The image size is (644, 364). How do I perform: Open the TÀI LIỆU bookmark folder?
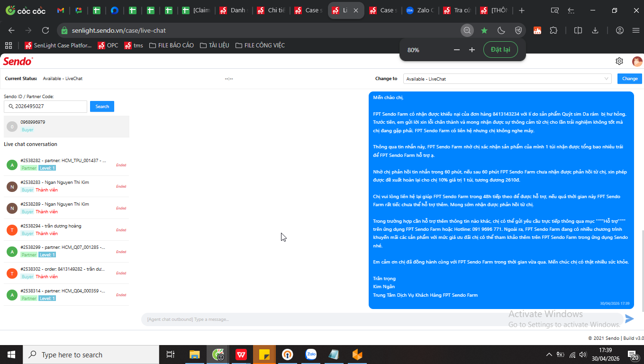click(215, 45)
